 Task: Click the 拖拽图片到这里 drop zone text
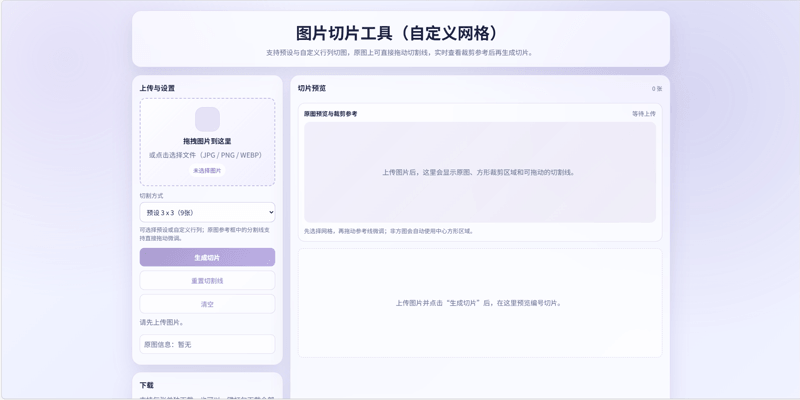(x=207, y=141)
